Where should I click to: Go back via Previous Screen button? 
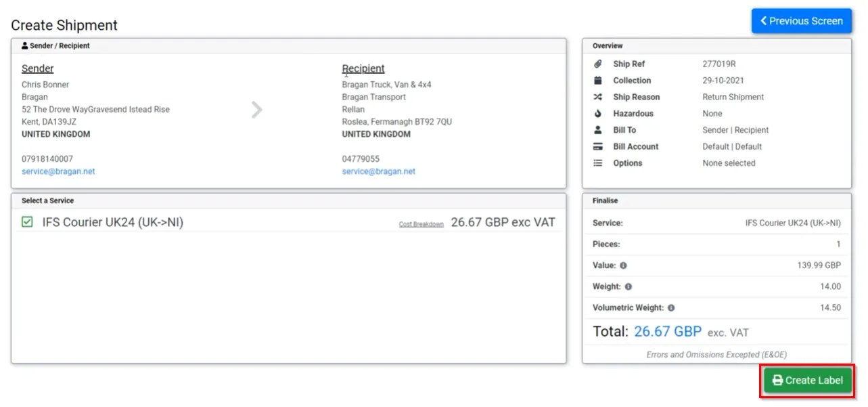(802, 21)
